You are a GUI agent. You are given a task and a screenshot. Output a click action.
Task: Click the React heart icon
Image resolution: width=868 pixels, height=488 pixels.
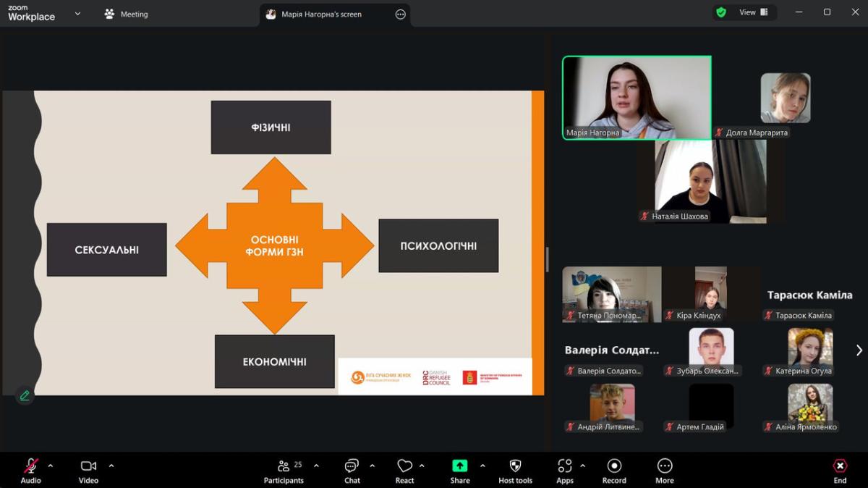(404, 471)
